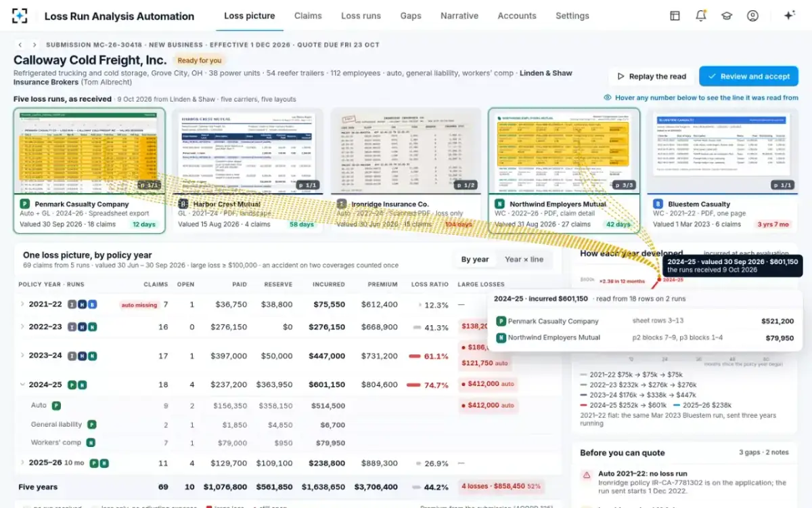Click the eye icon beside hover hint
This screenshot has width=812, height=508.
[608, 98]
